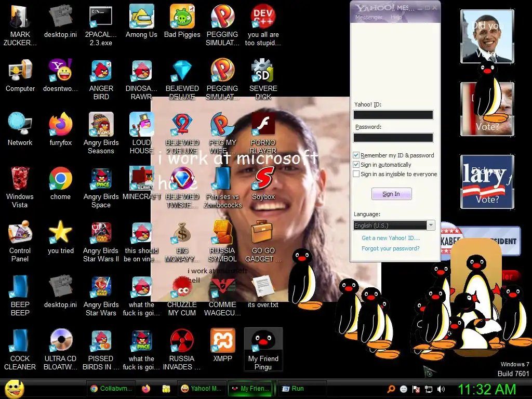Switch to Yahoo! M... taskbar item

(x=201, y=389)
